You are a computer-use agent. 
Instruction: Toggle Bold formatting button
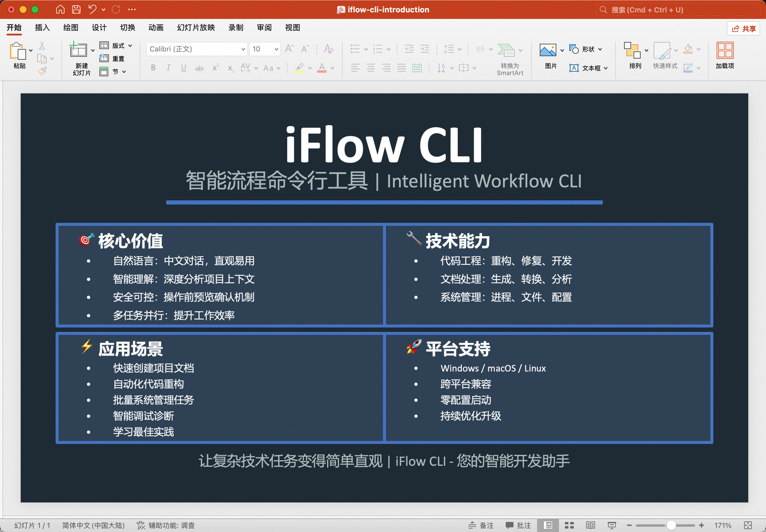tap(153, 68)
